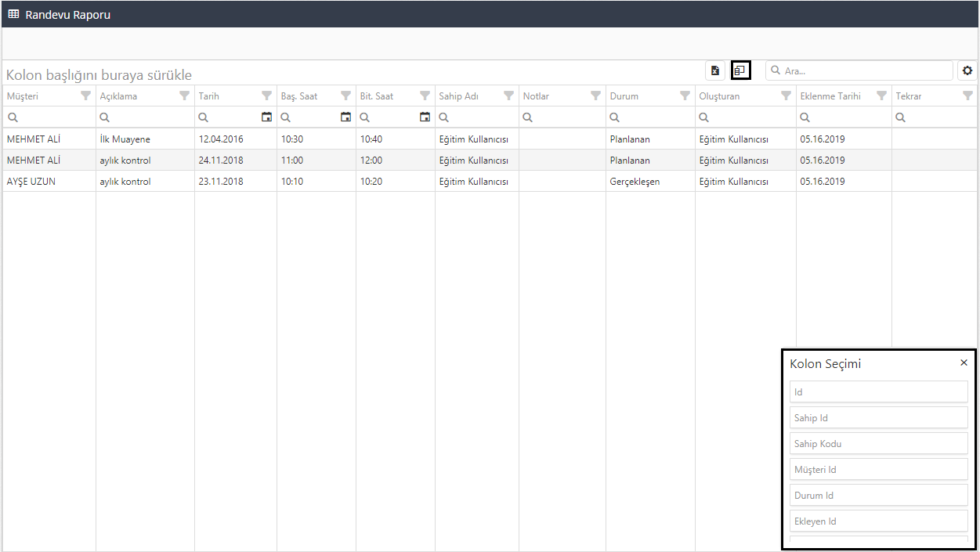This screenshot has height=552, width=980.
Task: Open calendar picker in Baş. Saat filter
Action: point(345,117)
